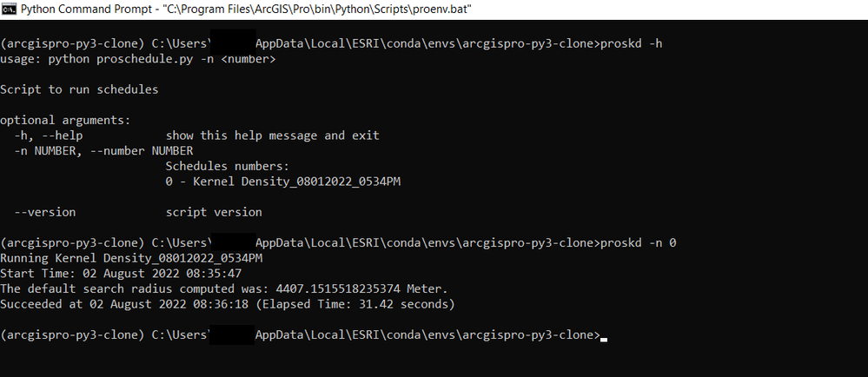Click the default search radius output line

tap(223, 288)
